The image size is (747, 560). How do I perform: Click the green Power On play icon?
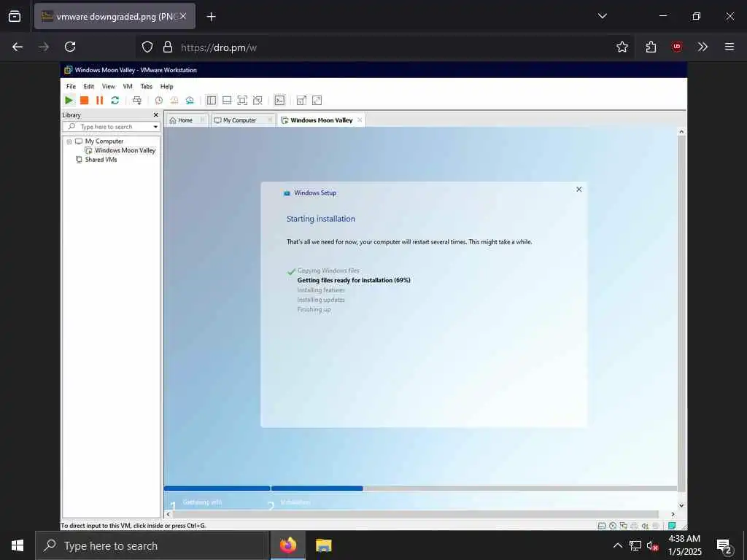[x=69, y=100]
